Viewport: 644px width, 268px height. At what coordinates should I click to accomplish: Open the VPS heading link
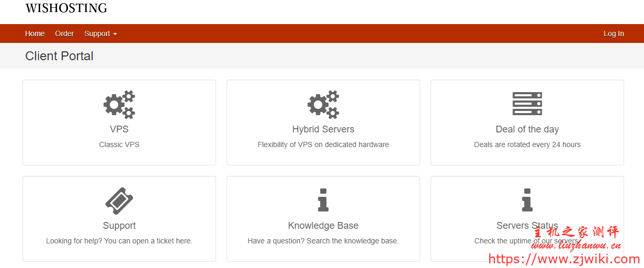pyautogui.click(x=119, y=129)
